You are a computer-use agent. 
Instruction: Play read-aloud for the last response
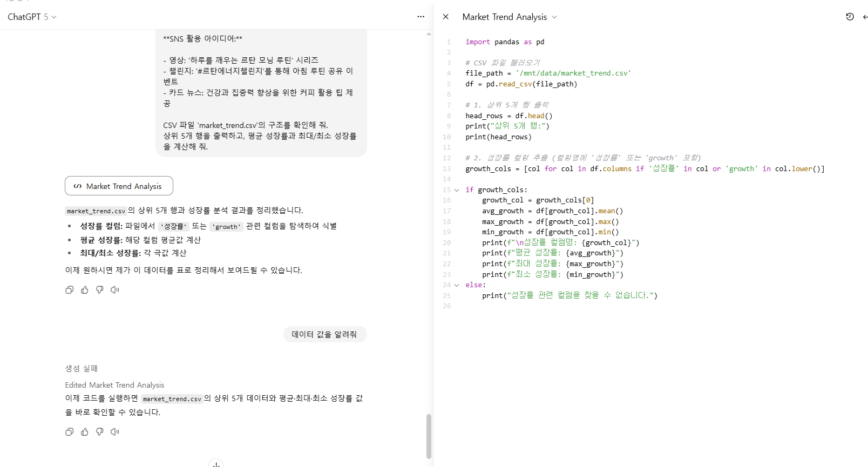click(x=115, y=432)
